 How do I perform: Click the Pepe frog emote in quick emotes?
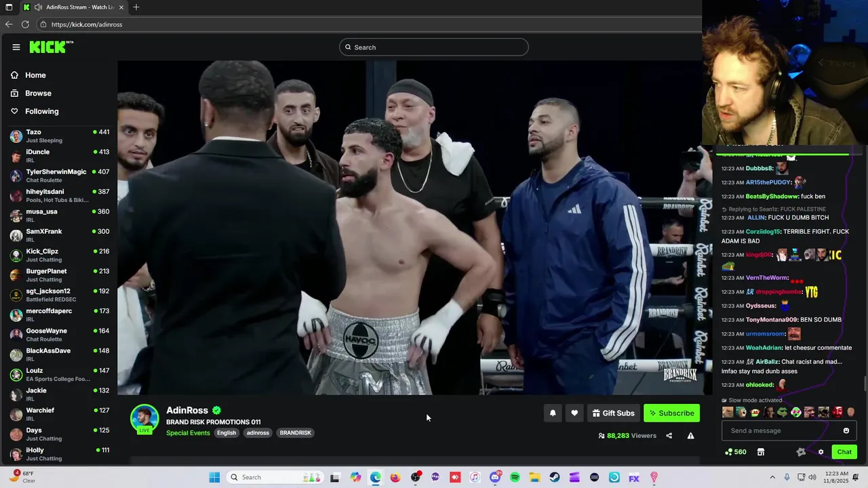(782, 412)
